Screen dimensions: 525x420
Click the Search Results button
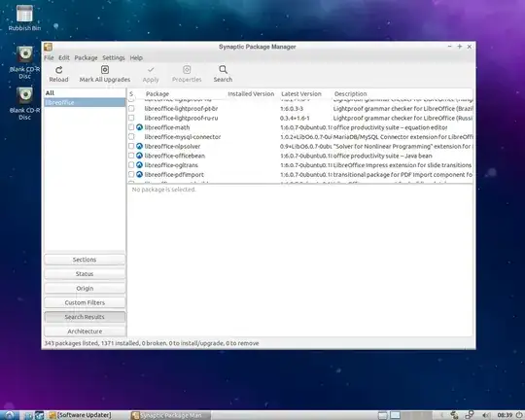[x=85, y=317]
